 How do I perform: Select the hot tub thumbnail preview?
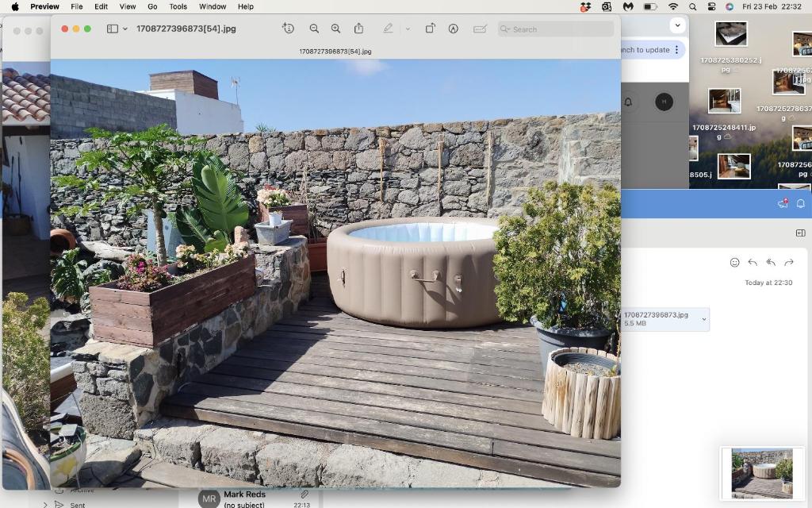(x=762, y=474)
